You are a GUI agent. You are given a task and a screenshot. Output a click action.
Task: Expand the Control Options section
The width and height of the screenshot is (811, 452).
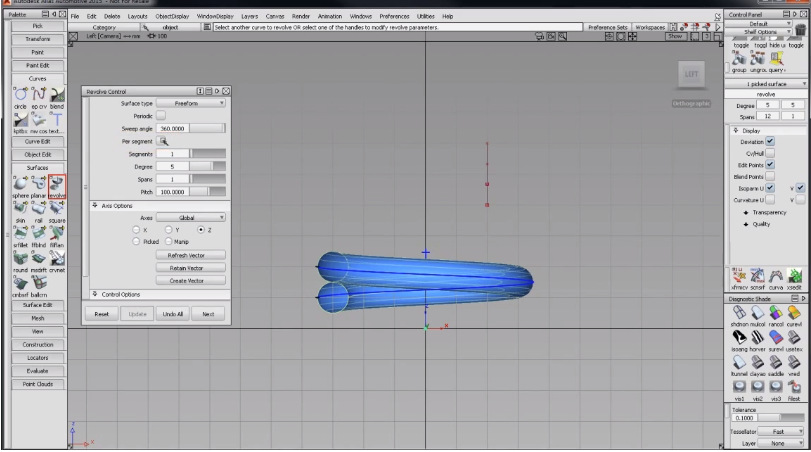95,294
